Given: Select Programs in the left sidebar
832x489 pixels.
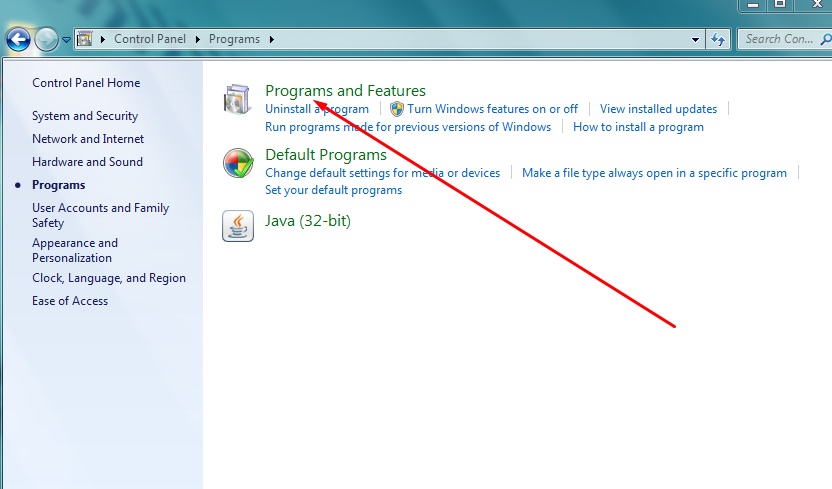Looking at the screenshot, I should point(58,185).
